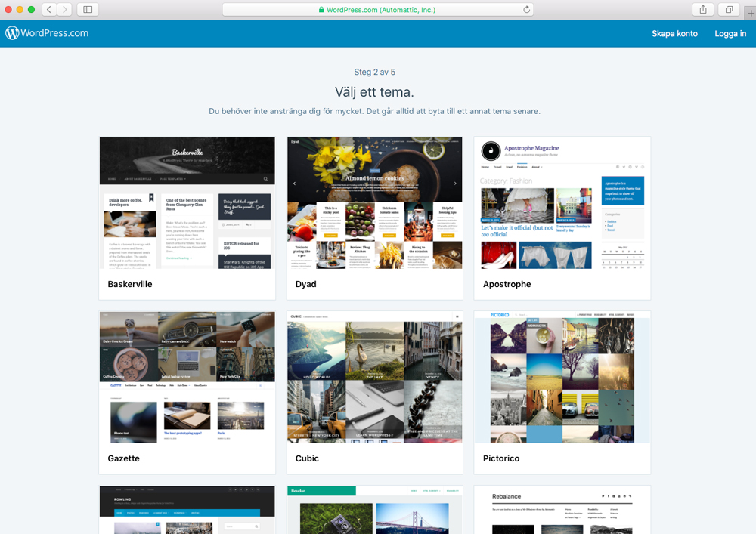Click the WordPress.com logo in header
Viewport: 756px width, 534px height.
click(47, 33)
